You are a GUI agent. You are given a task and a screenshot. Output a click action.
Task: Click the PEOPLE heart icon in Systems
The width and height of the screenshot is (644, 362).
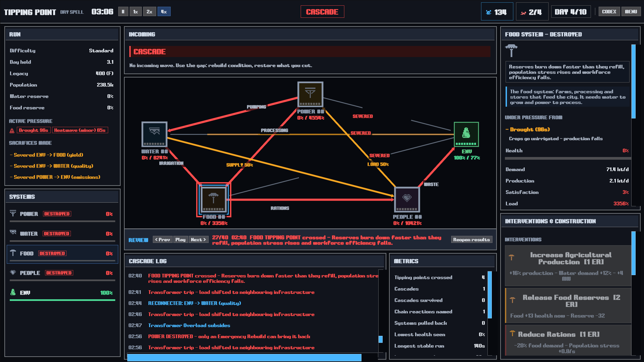click(x=13, y=272)
